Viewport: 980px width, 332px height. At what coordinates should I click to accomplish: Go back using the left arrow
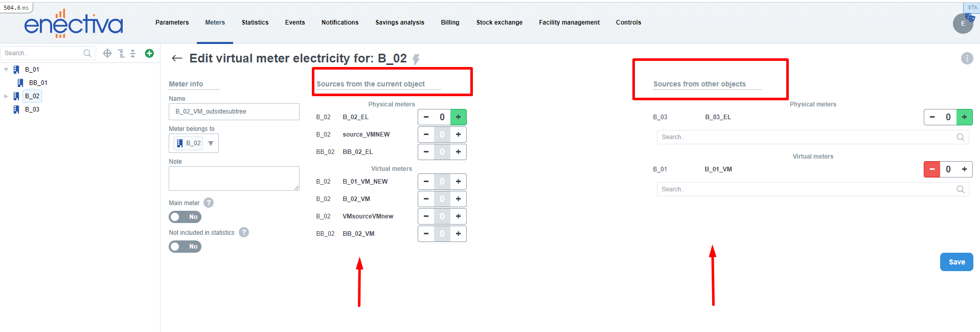tap(177, 58)
